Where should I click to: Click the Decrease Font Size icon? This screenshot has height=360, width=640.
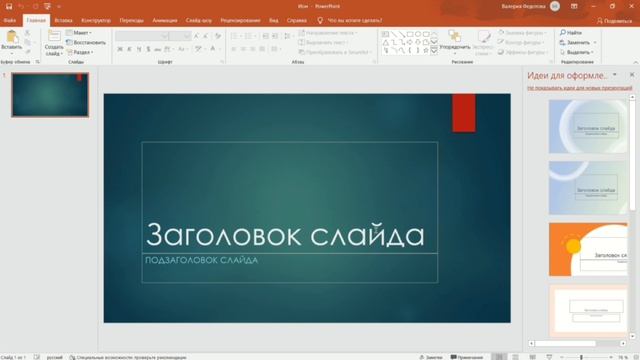[206, 36]
